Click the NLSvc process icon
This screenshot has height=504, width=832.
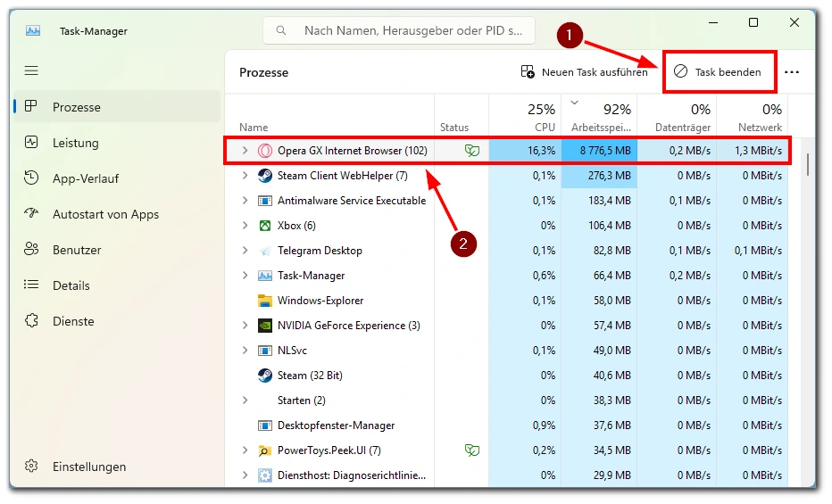pyautogui.click(x=265, y=351)
